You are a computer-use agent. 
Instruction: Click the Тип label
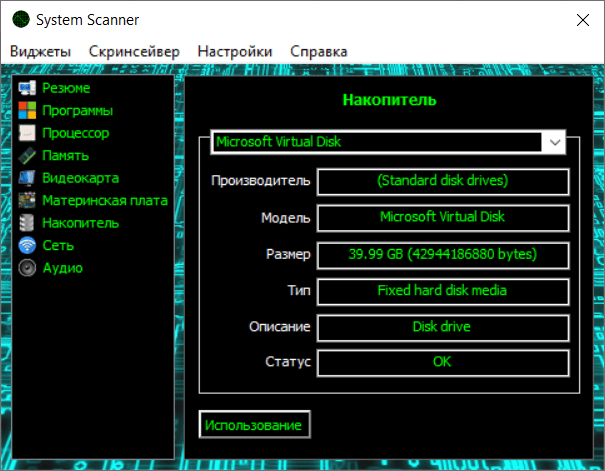pos(299,290)
